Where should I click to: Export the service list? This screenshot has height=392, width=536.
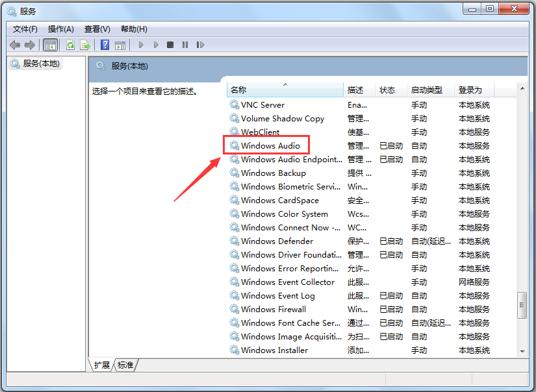84,44
